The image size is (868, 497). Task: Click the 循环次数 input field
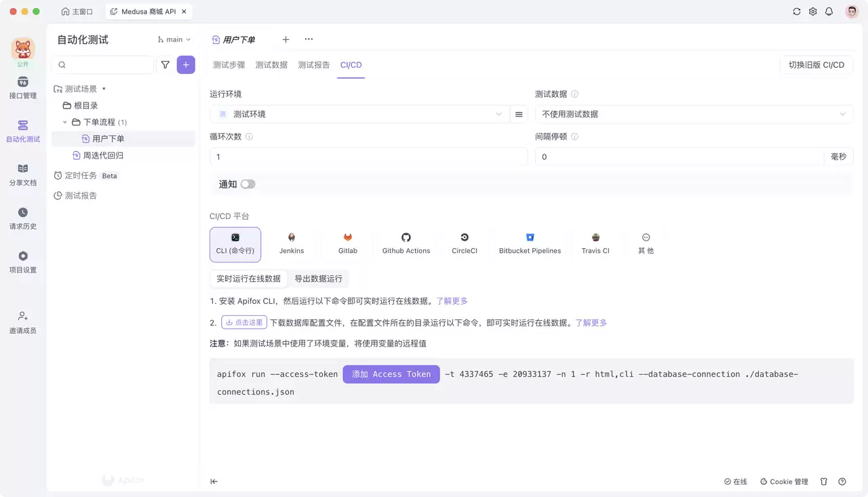click(x=369, y=157)
